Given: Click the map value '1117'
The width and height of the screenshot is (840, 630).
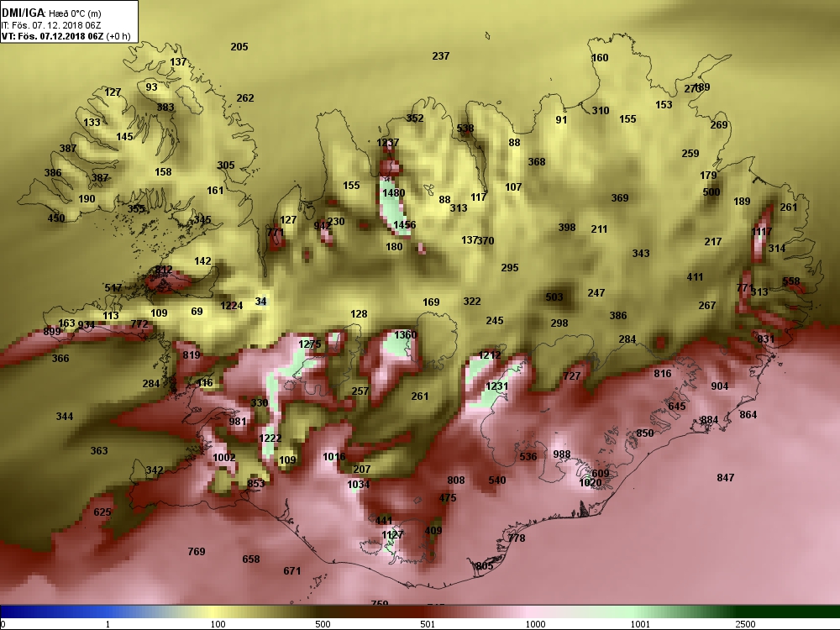Looking at the screenshot, I should click(x=761, y=232).
